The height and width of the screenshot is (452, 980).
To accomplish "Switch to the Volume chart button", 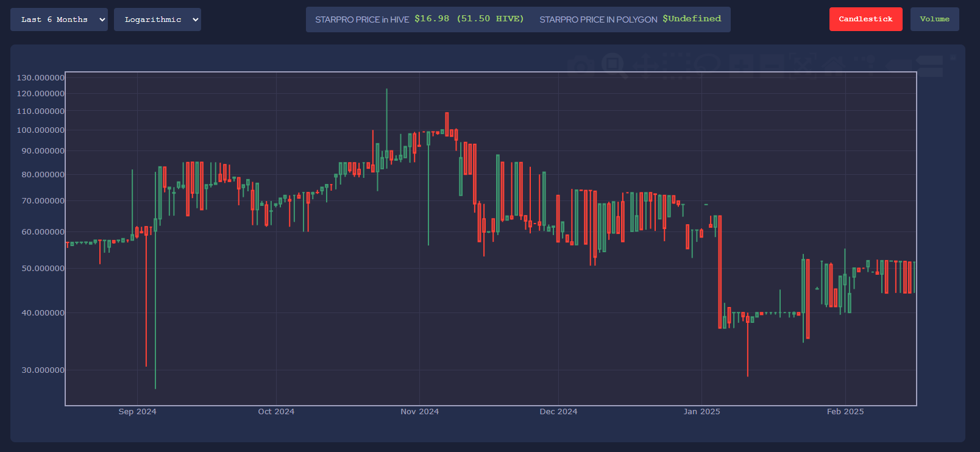I will 935,19.
